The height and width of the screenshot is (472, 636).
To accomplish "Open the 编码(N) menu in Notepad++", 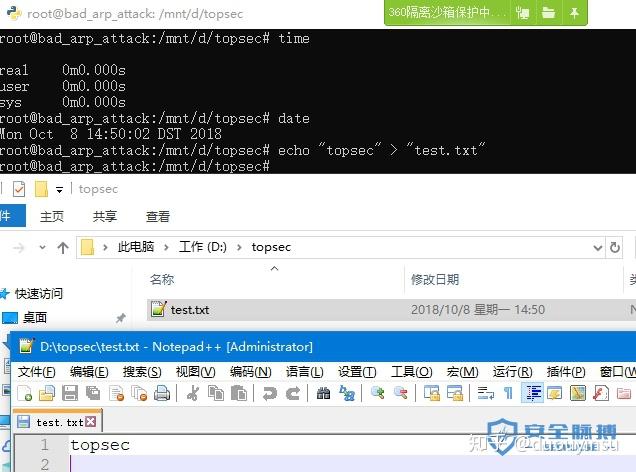I will (250, 372).
